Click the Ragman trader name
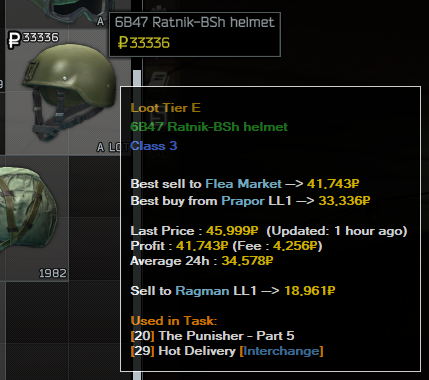This screenshot has height=380, width=429. click(x=202, y=291)
